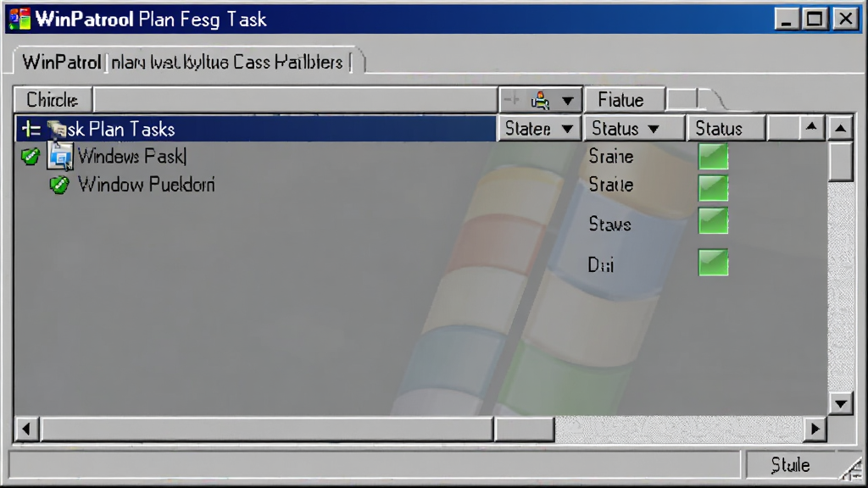
Task: Click the vertical scrollbar down arrow
Action: (x=840, y=403)
